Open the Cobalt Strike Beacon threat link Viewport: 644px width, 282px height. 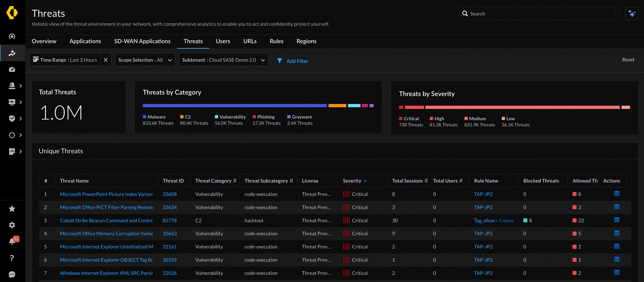click(106, 220)
